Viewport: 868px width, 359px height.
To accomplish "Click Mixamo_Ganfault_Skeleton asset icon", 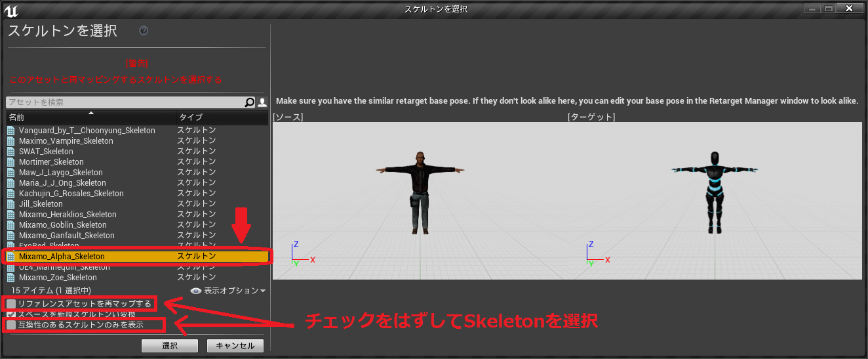I will (x=10, y=236).
